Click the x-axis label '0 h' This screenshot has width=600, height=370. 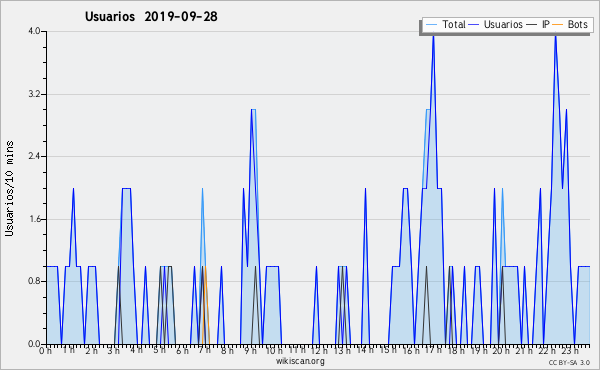tap(46, 350)
